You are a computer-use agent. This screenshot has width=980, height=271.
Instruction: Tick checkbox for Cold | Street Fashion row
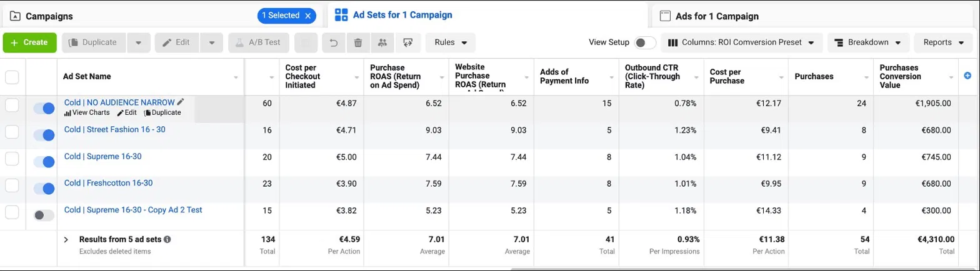tap(12, 132)
